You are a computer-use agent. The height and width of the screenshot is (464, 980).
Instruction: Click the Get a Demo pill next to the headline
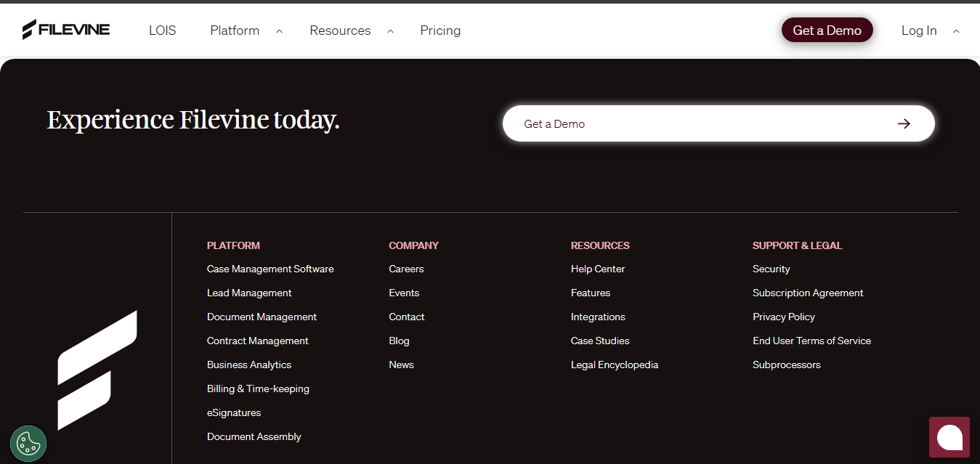[x=718, y=123]
